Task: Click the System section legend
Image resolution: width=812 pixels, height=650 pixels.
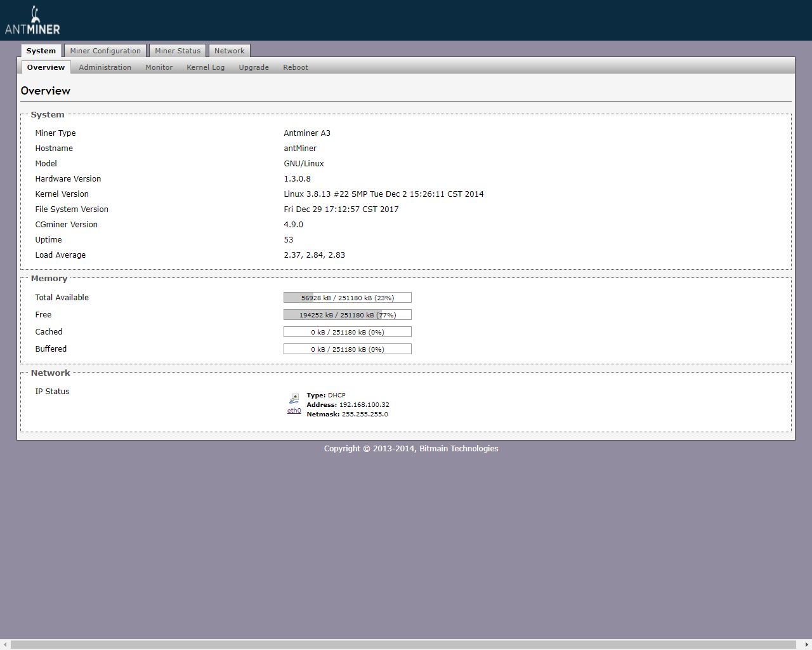Action: coord(48,115)
